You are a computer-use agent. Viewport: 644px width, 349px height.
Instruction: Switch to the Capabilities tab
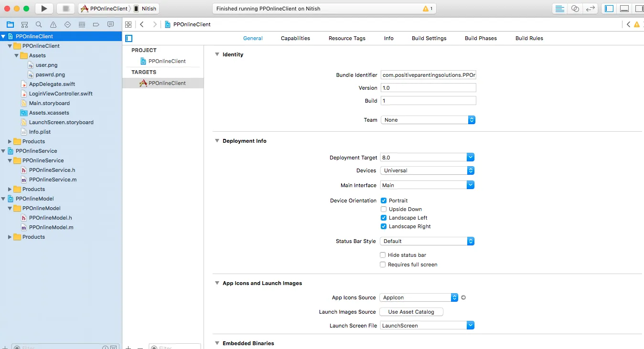[x=295, y=38]
